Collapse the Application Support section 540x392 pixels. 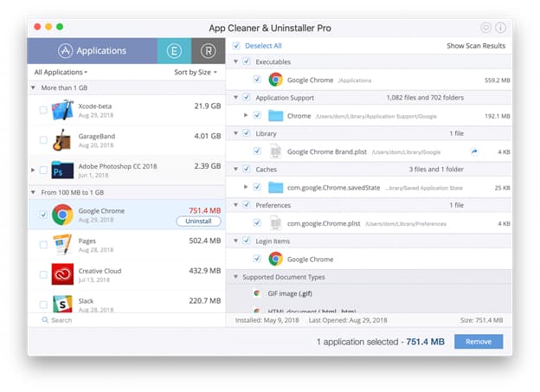tap(236, 98)
